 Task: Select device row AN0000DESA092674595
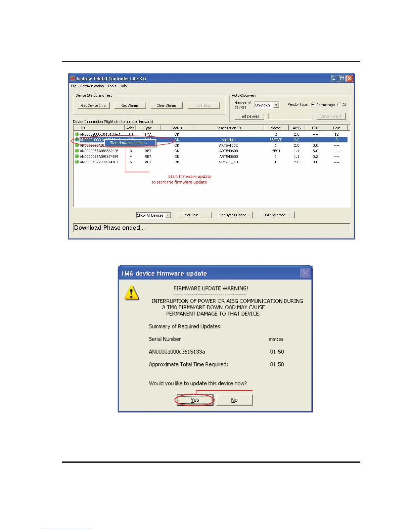(211, 157)
